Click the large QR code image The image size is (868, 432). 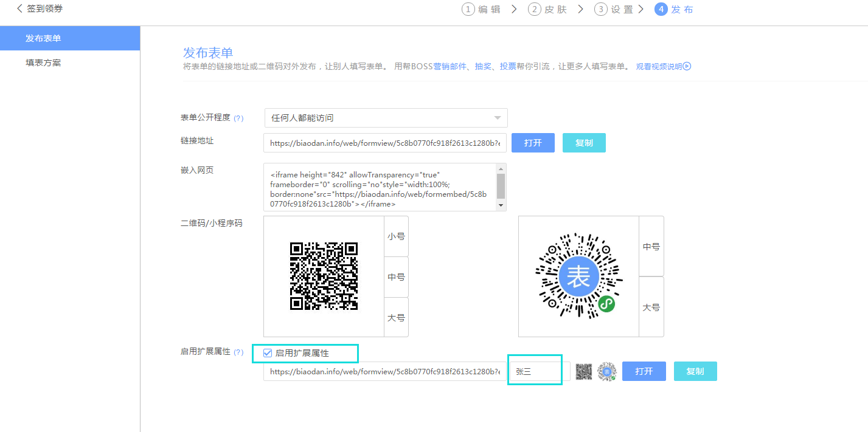[324, 276]
